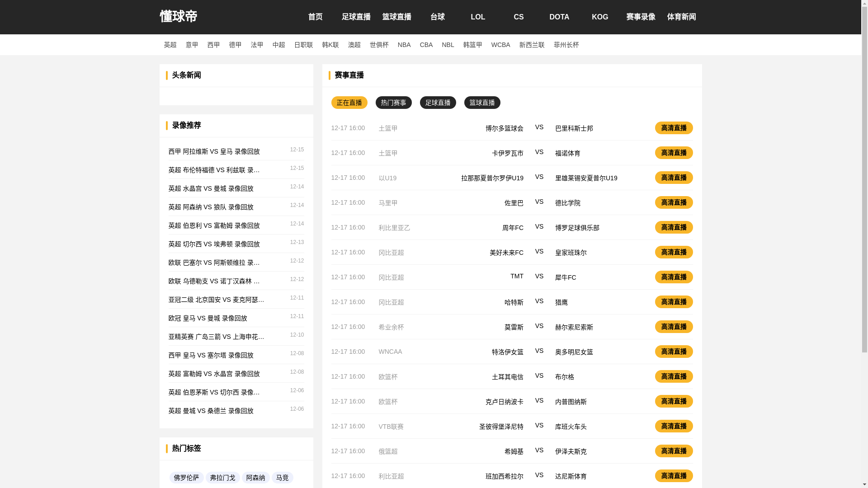868x488 pixels.
Task: Watch 高清直播 for 美好未来FC match
Action: 674,252
